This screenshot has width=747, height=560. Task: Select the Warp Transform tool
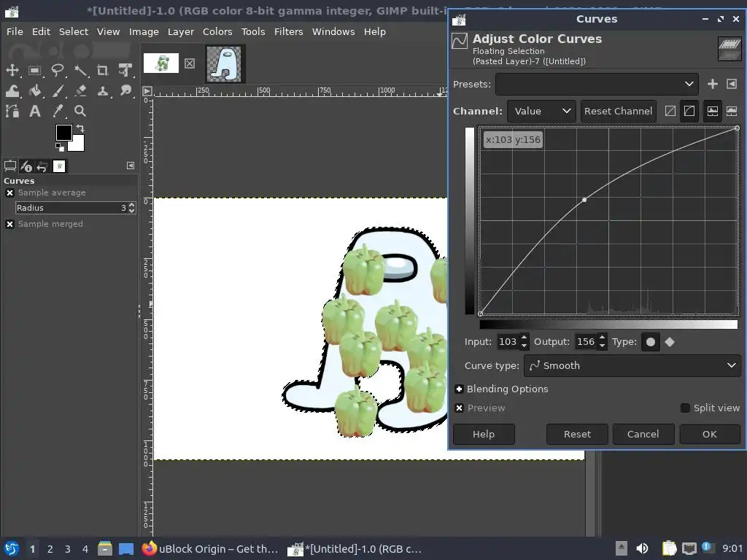[12, 90]
